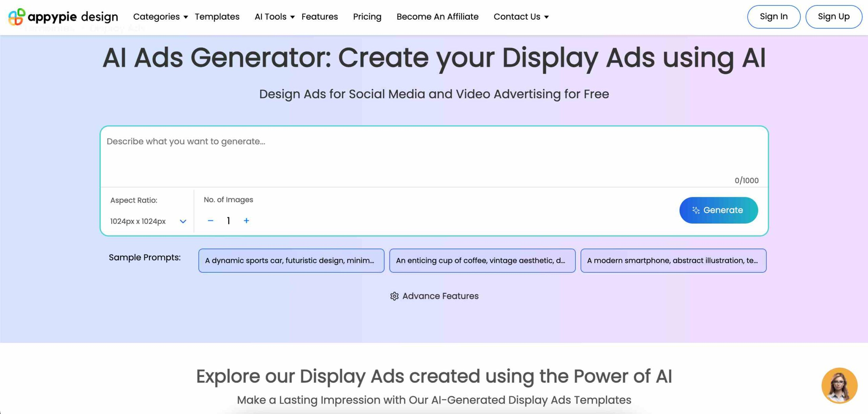Select the Pricing menu item

click(367, 17)
